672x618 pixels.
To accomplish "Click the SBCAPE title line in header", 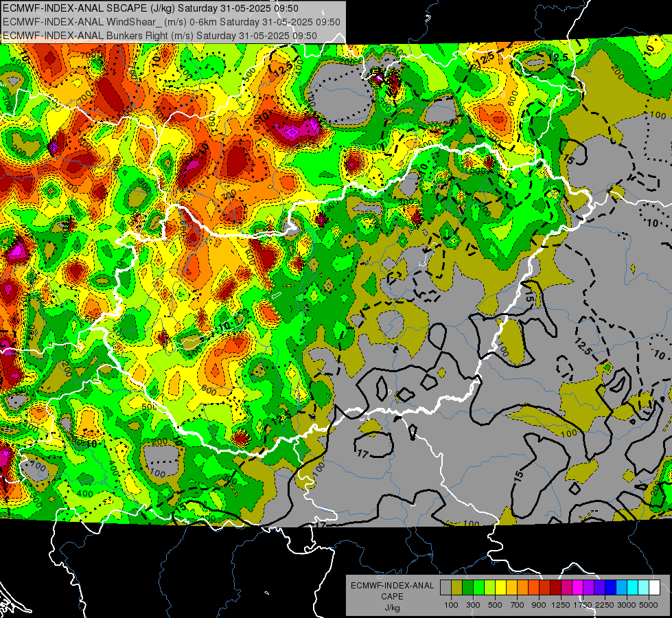I will point(150,8).
